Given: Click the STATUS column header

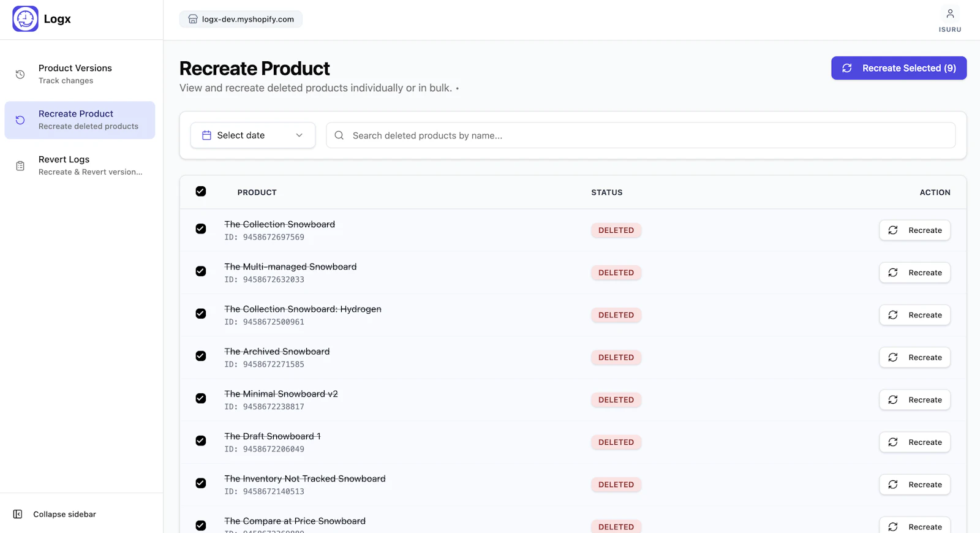Looking at the screenshot, I should tap(607, 192).
